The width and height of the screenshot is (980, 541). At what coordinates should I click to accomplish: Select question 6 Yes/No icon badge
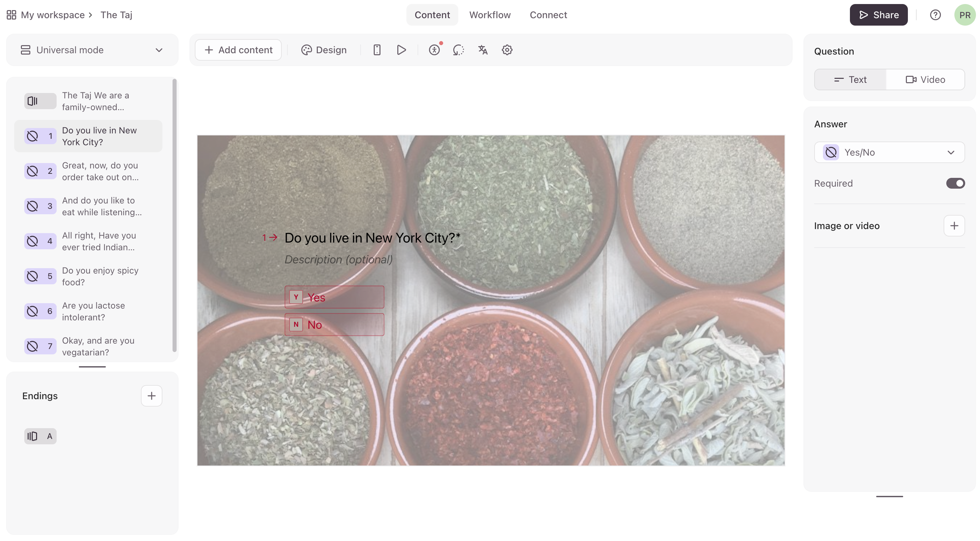click(40, 311)
